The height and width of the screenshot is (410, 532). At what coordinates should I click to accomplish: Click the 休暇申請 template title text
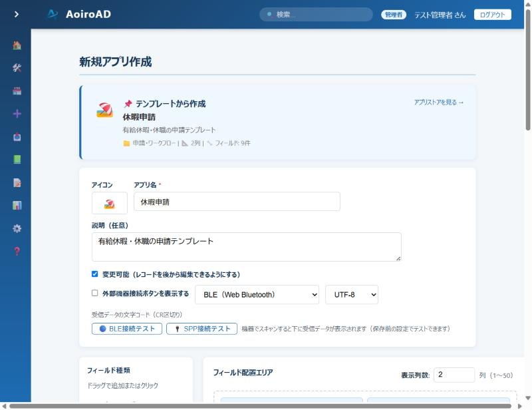tap(139, 117)
